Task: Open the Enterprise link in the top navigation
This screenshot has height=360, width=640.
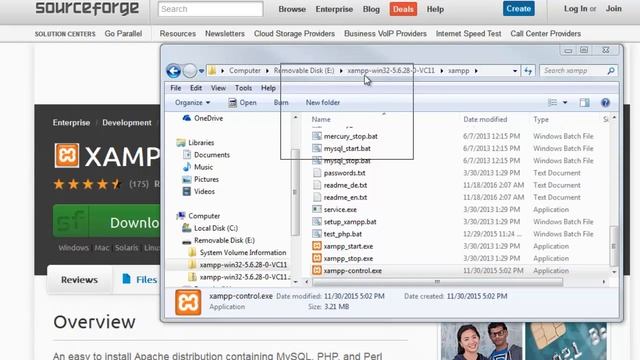Action: pos(334,9)
